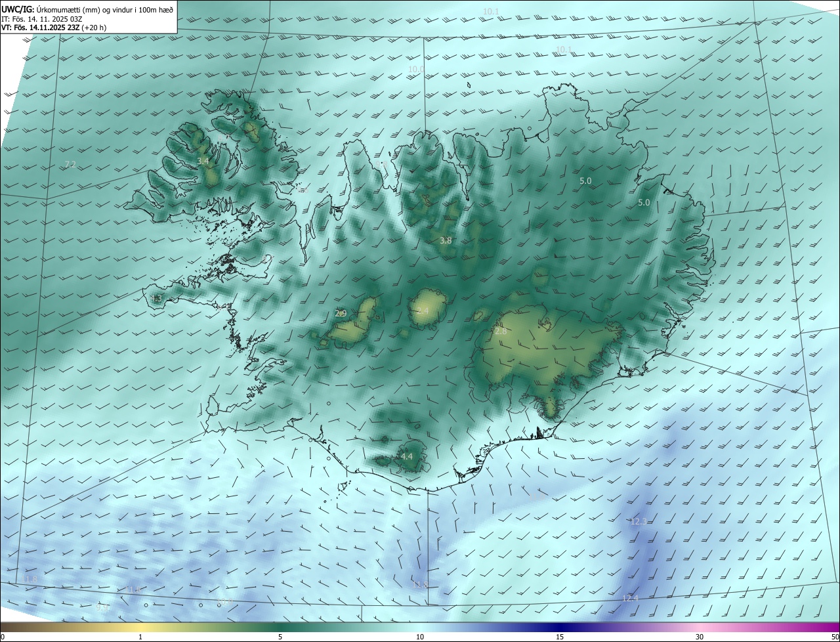
Task: Click the 4.3 value label on the map
Action: click(x=156, y=299)
